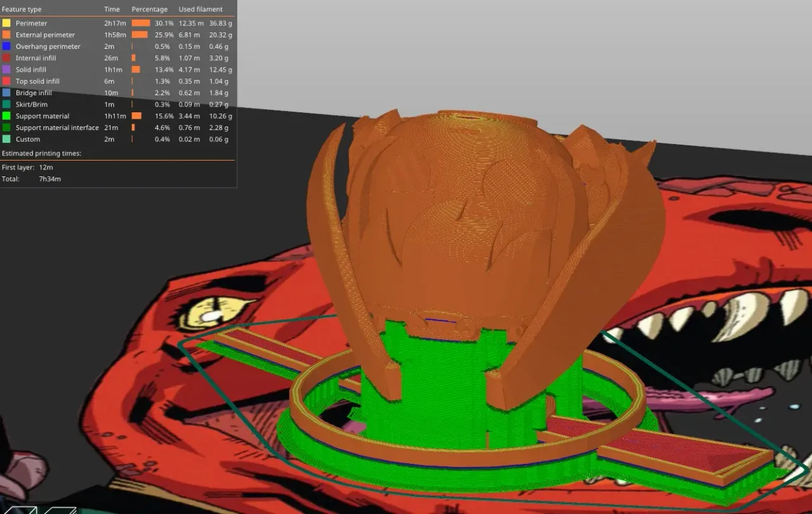Click the Support material row percentage bar
Viewport: 812px width, 514px height.
click(136, 116)
